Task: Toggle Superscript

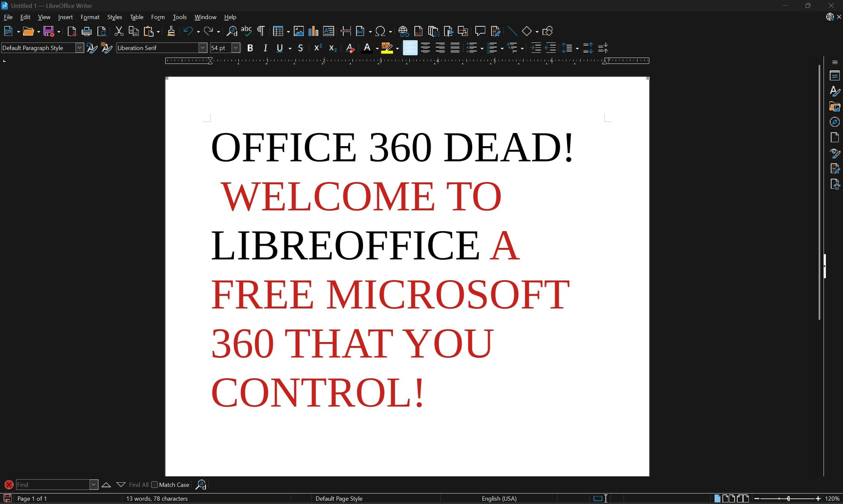Action: tap(318, 48)
